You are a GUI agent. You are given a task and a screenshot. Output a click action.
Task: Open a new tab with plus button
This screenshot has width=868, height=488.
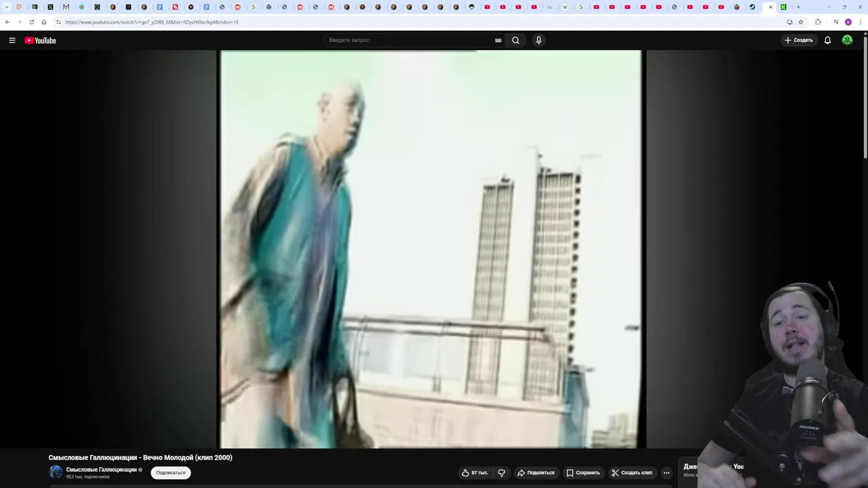pyautogui.click(x=798, y=7)
